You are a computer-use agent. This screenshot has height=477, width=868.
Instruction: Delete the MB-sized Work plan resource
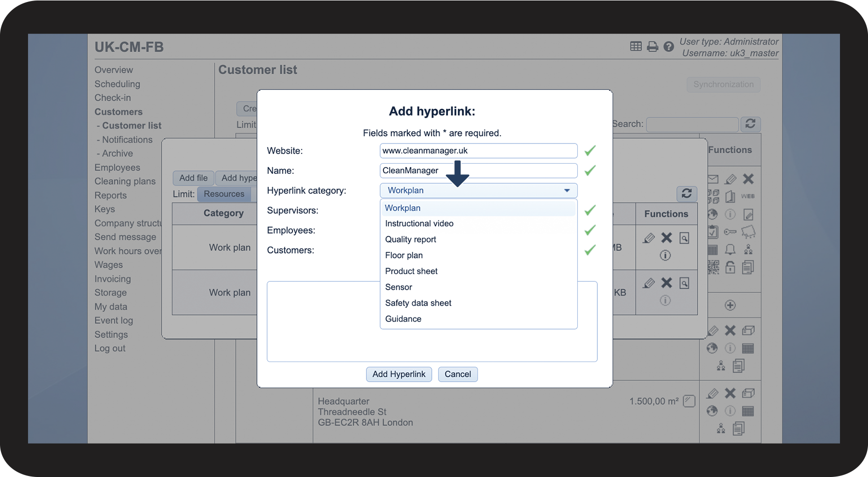(667, 238)
